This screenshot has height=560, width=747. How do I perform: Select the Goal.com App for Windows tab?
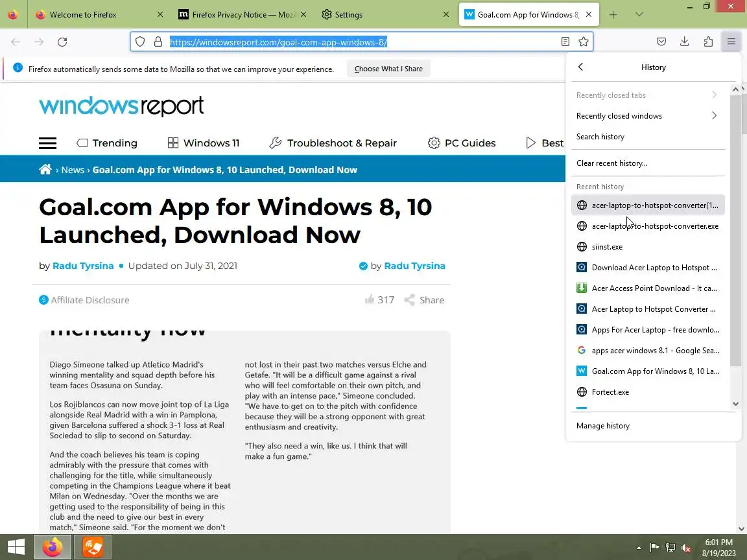(x=529, y=15)
